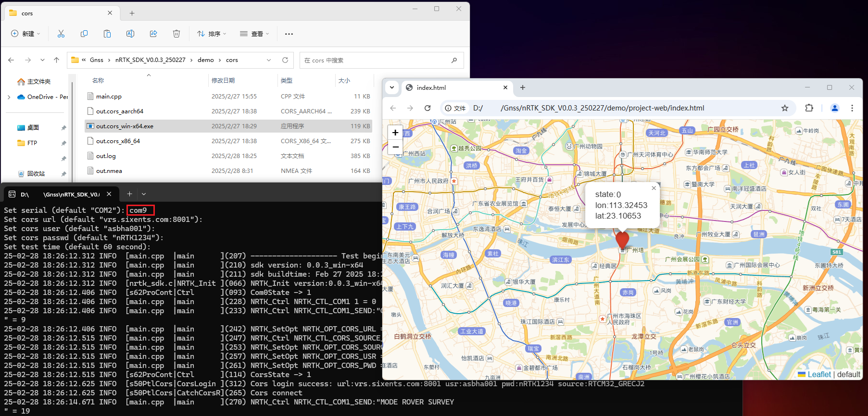
Task: Open the Leaflet attribution link
Action: [x=819, y=375]
